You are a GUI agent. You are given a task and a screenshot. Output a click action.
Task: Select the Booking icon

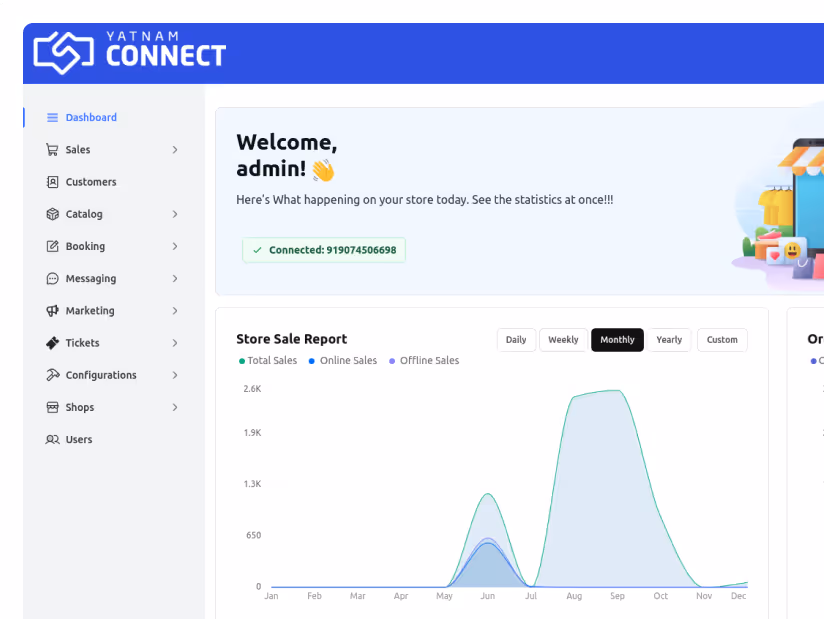tap(52, 246)
